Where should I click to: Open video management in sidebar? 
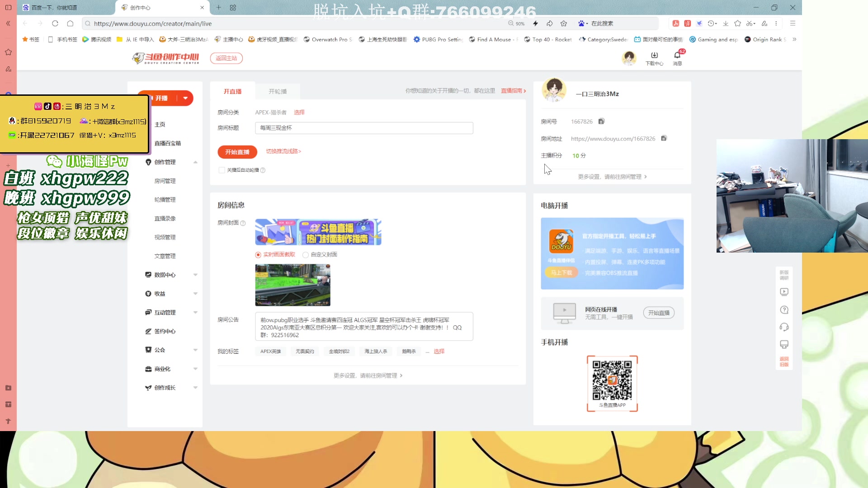point(165,237)
